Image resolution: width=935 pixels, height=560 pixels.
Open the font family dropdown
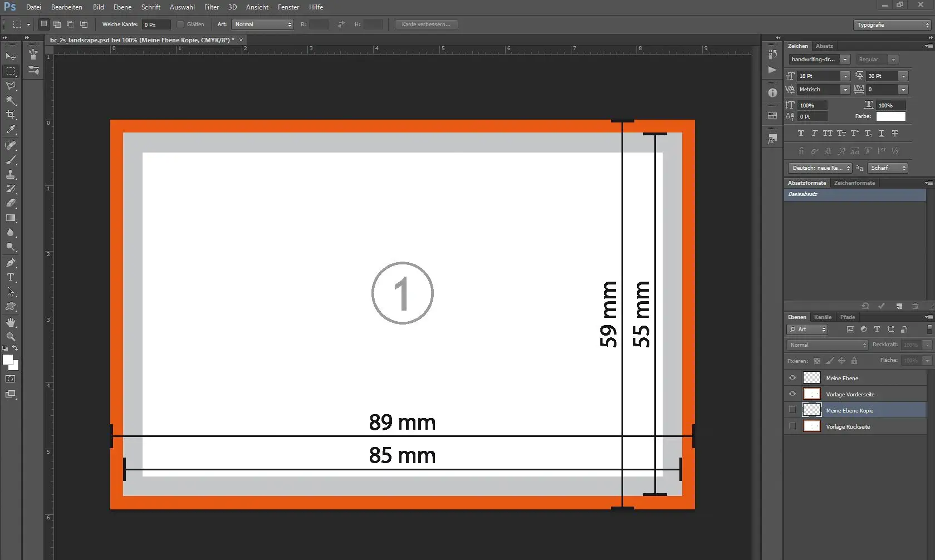845,60
